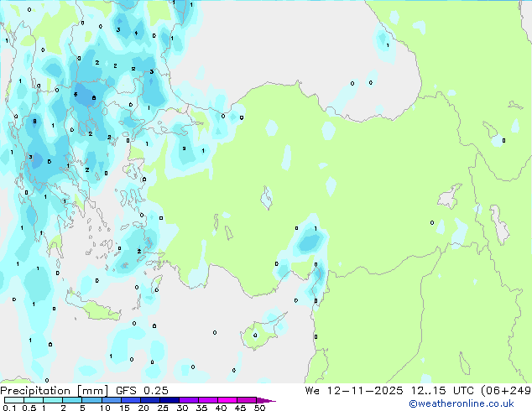Select the 2–5 mm legend color box

tap(72, 400)
